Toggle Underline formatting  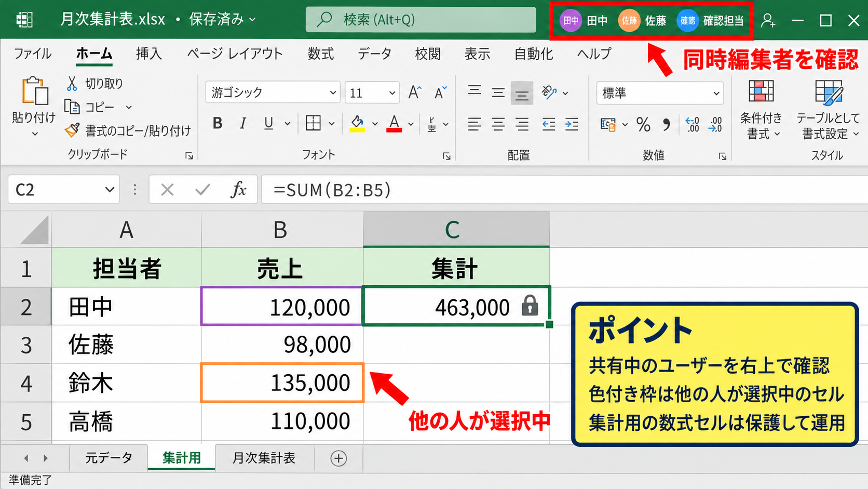tap(268, 123)
